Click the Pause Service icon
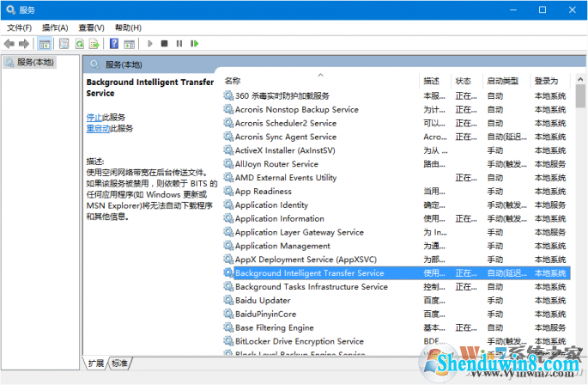Viewport: 588px width, 385px height. 179,44
